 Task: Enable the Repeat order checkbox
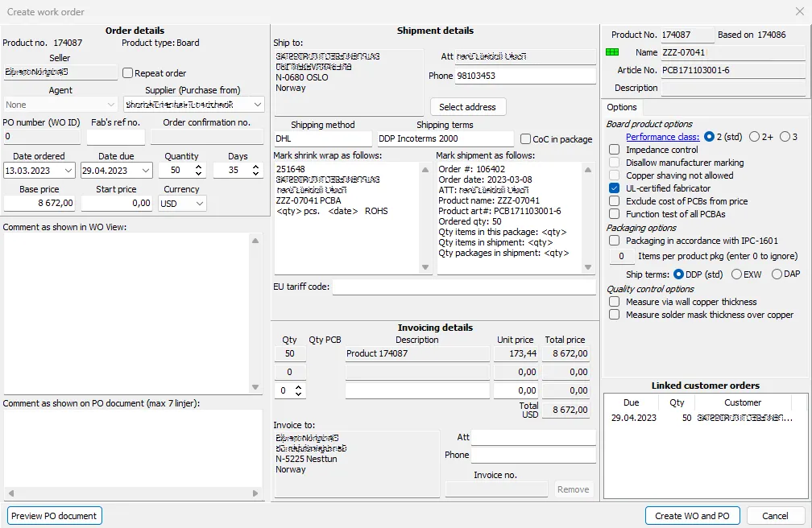click(126, 72)
